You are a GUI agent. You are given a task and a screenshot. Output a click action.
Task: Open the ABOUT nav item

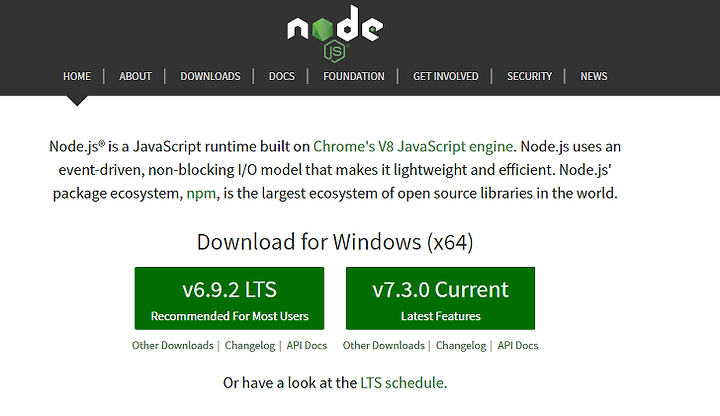135,76
